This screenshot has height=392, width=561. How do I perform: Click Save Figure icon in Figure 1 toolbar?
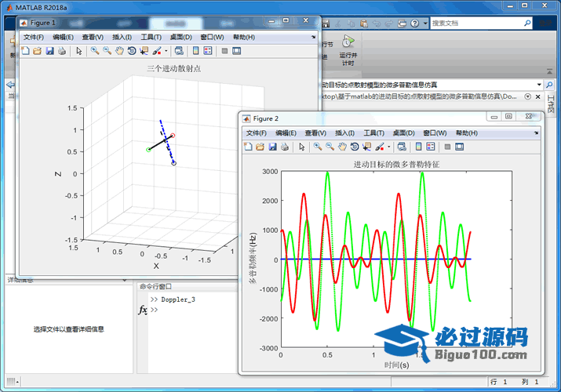49,51
